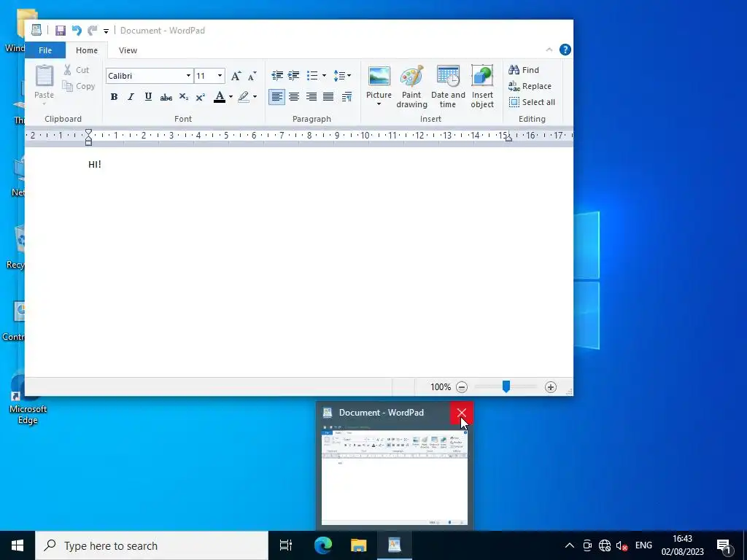Click Select all in Editing group
Image resolution: width=747 pixels, height=560 pixels.
click(x=532, y=102)
